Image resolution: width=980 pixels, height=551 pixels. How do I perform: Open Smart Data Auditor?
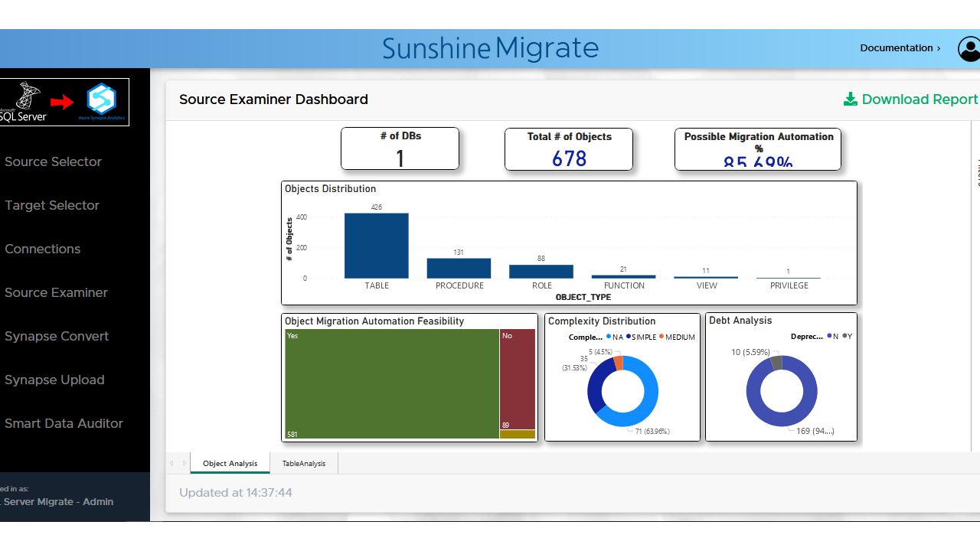[x=64, y=423]
